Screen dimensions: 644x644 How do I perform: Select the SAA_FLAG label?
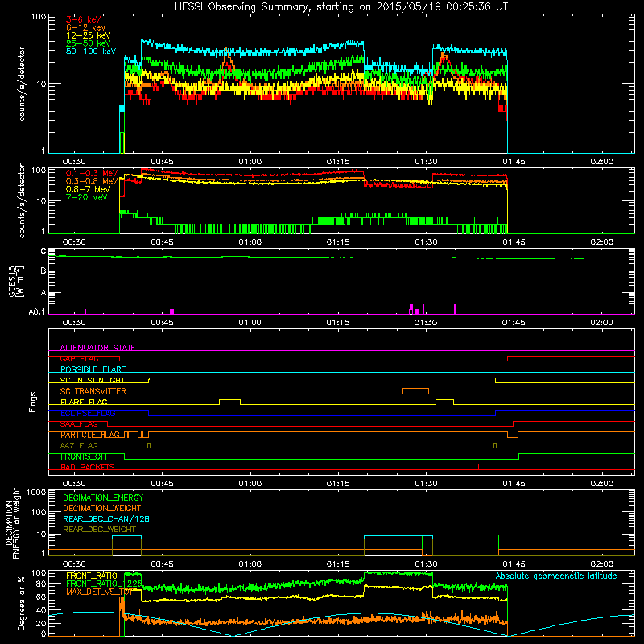pos(79,424)
